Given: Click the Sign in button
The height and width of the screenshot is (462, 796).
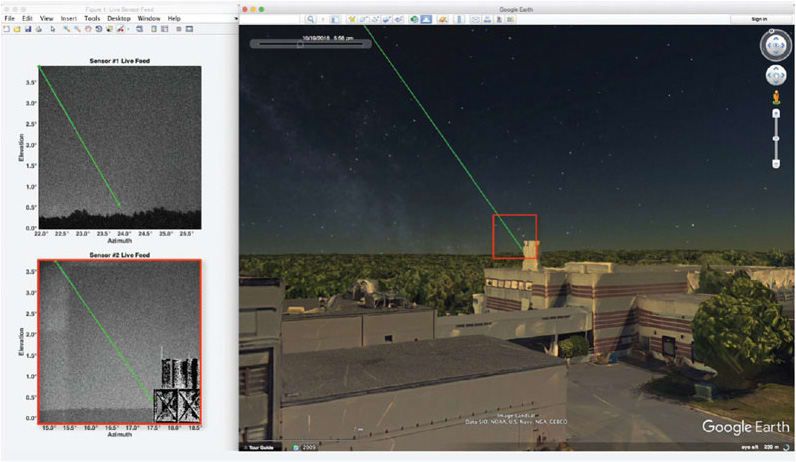Looking at the screenshot, I should pos(759,19).
